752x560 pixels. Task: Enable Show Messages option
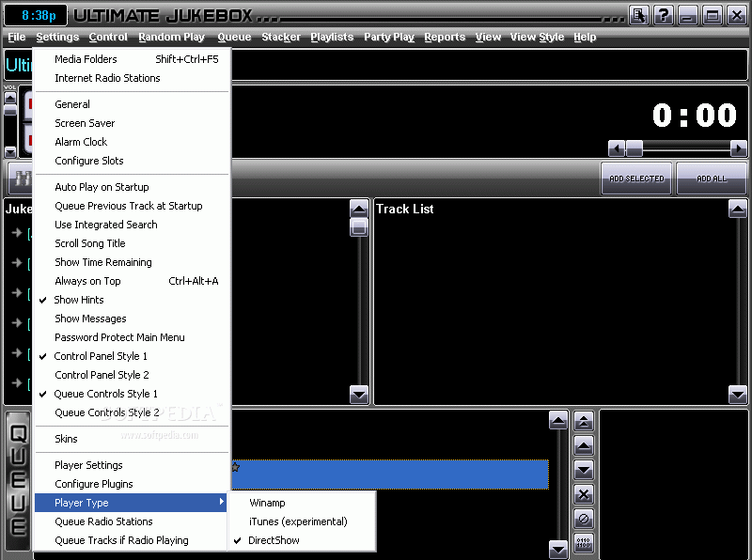[x=90, y=319]
